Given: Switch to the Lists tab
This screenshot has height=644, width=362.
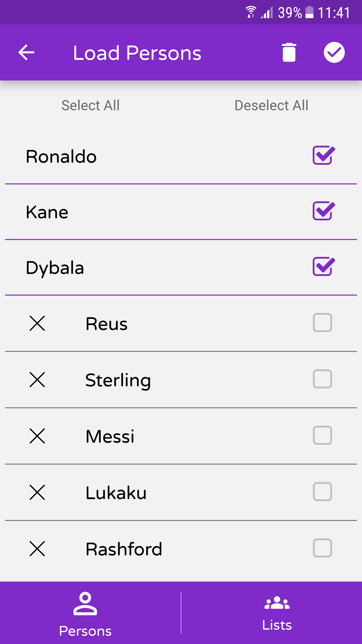Looking at the screenshot, I should pos(277,613).
